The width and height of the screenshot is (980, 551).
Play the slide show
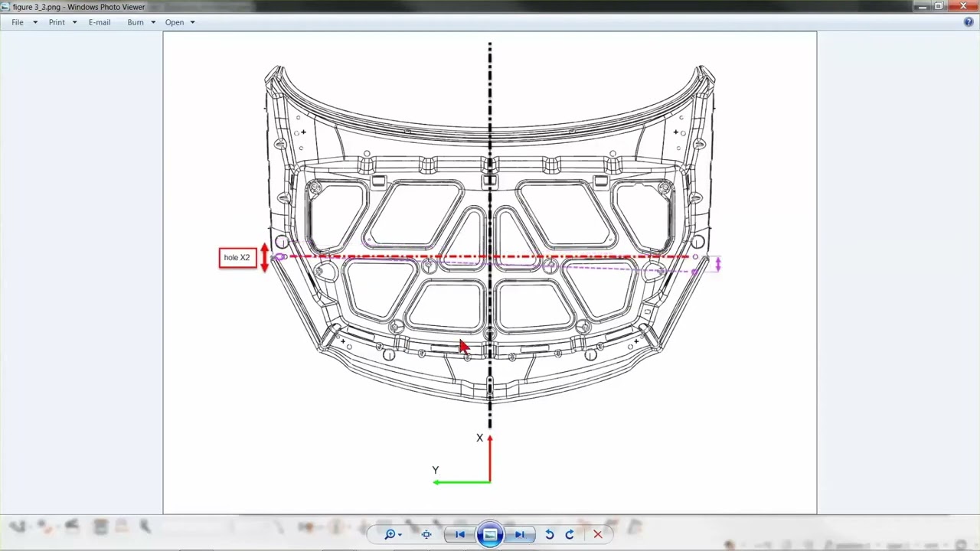pyautogui.click(x=490, y=534)
